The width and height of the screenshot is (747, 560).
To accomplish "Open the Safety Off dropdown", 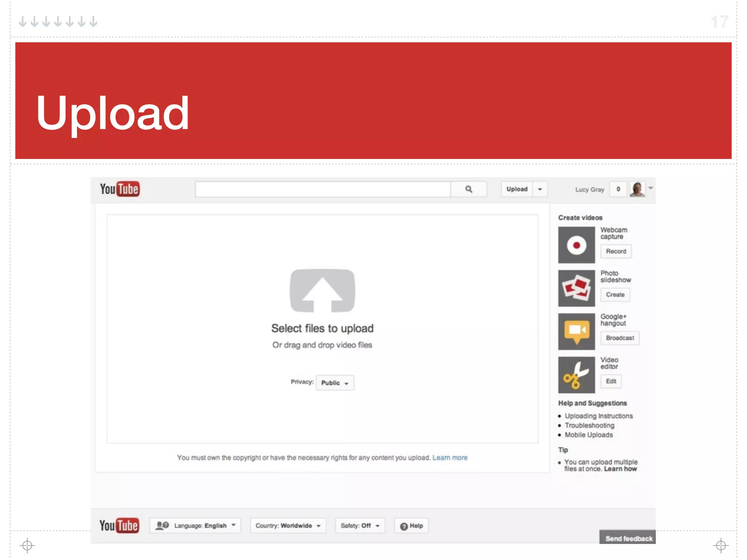I will point(360,525).
